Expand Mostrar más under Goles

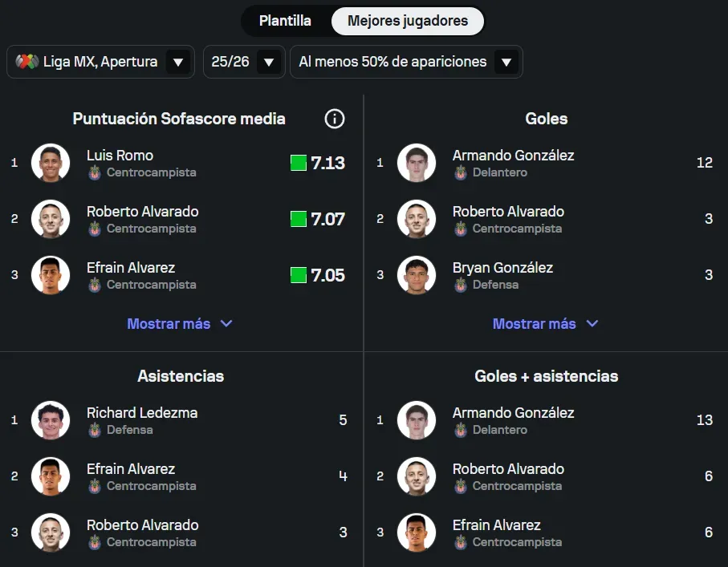[x=545, y=324]
